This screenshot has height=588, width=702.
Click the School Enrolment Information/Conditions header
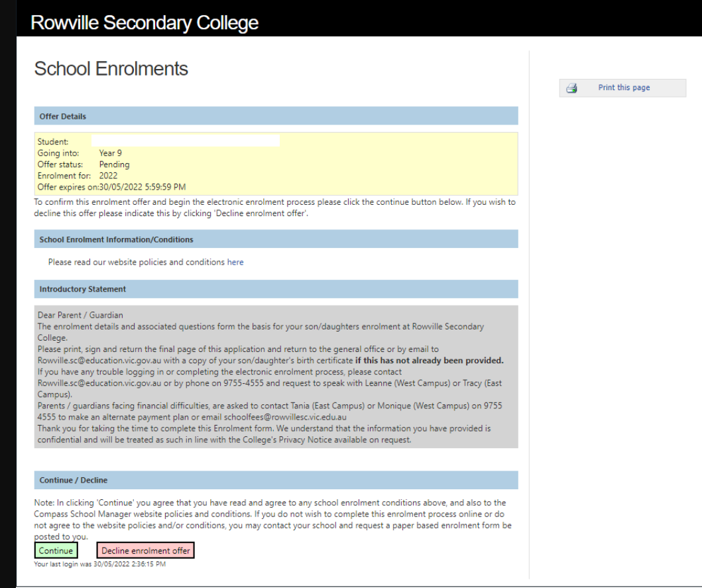pos(276,239)
